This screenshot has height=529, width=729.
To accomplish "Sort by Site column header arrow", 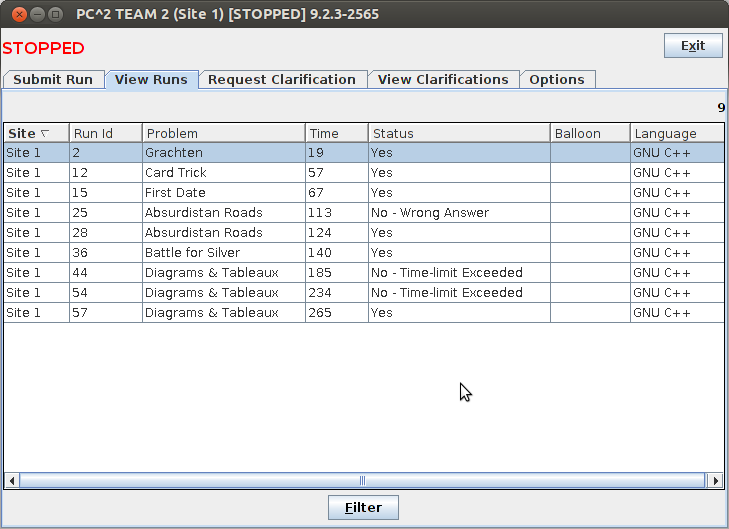I will click(44, 133).
